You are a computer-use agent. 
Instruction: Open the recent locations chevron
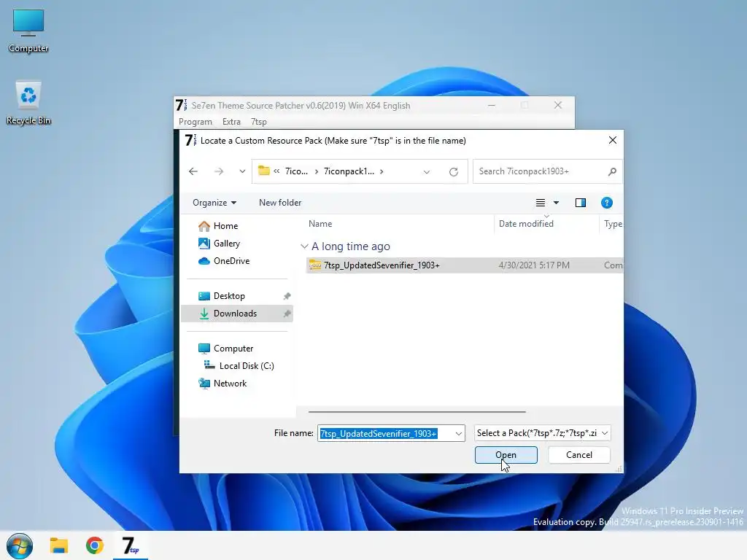click(242, 171)
